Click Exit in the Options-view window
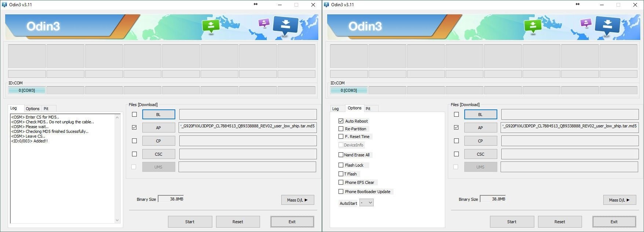Viewport: 644px width, 232px height. tap(614, 222)
